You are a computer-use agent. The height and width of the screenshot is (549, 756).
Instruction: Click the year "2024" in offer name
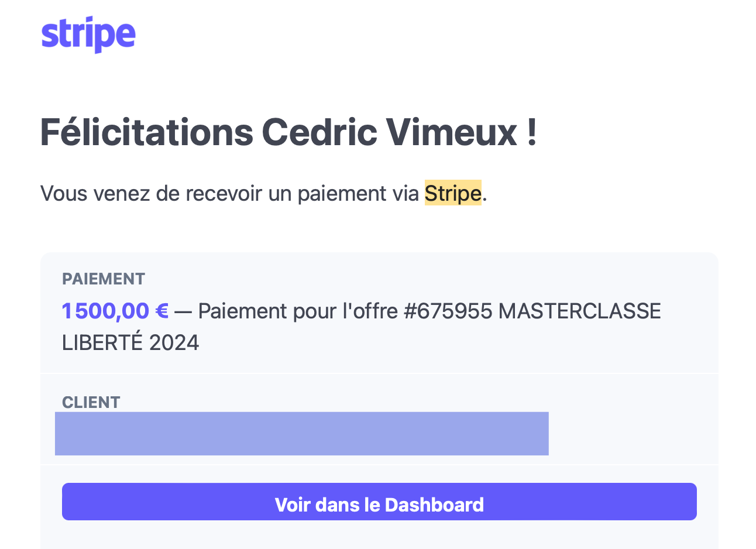click(x=174, y=342)
